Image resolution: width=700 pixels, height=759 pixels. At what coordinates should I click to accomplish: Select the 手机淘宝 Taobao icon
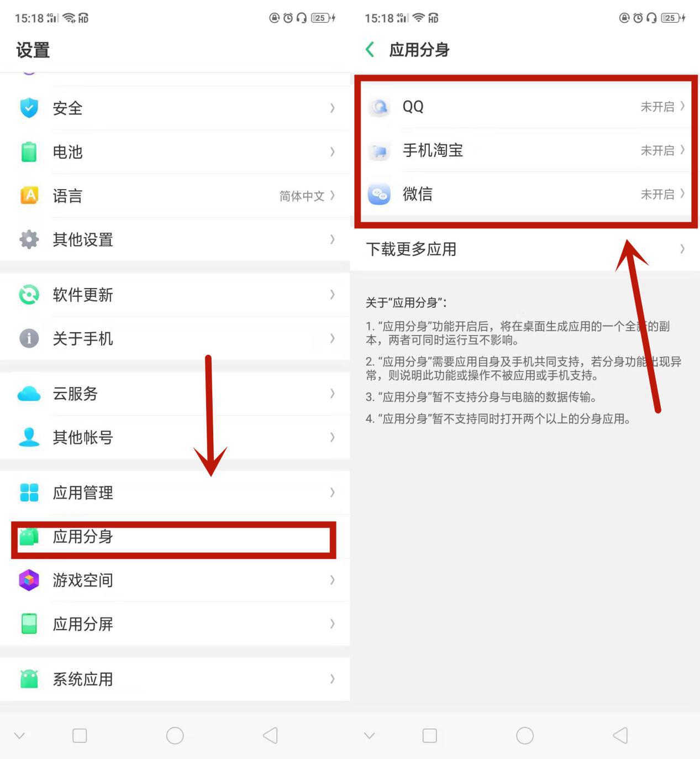coord(379,151)
